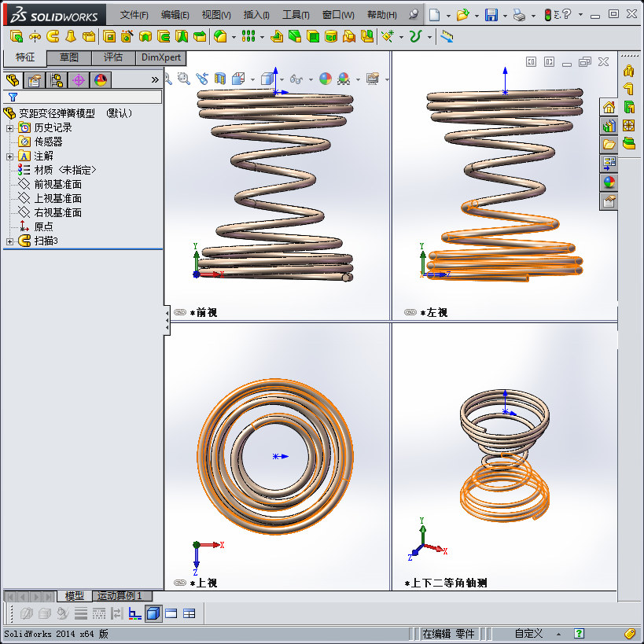Switch to the four view layout
This screenshot has width=644, height=644.
(x=189, y=613)
